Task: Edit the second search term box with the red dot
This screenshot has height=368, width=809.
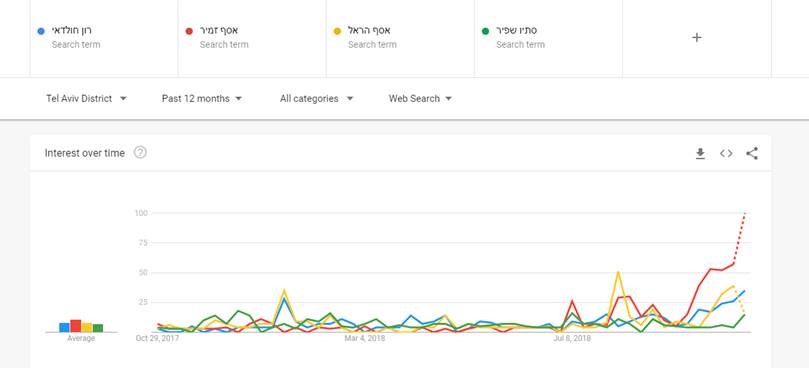Action: coord(252,38)
